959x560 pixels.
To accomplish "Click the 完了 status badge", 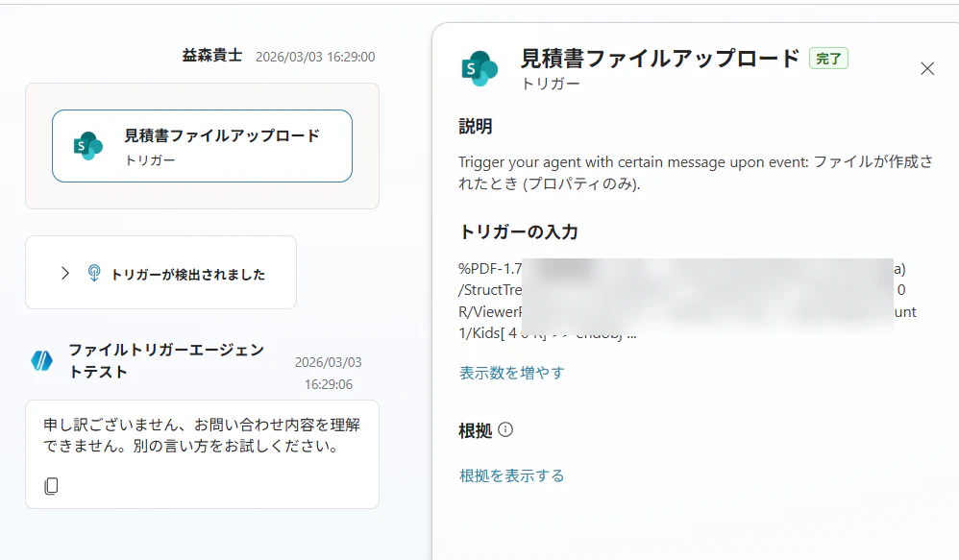I will (x=828, y=59).
